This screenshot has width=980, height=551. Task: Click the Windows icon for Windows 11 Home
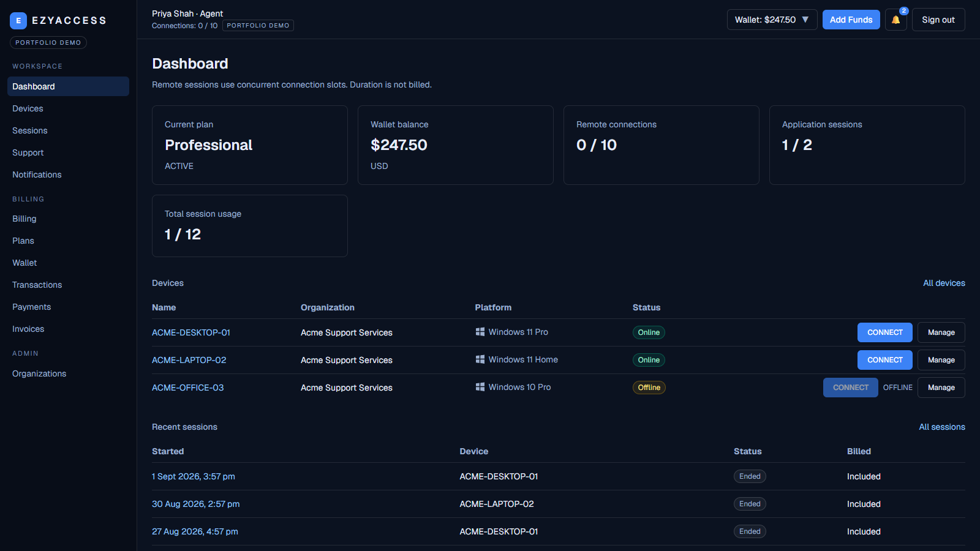point(480,359)
